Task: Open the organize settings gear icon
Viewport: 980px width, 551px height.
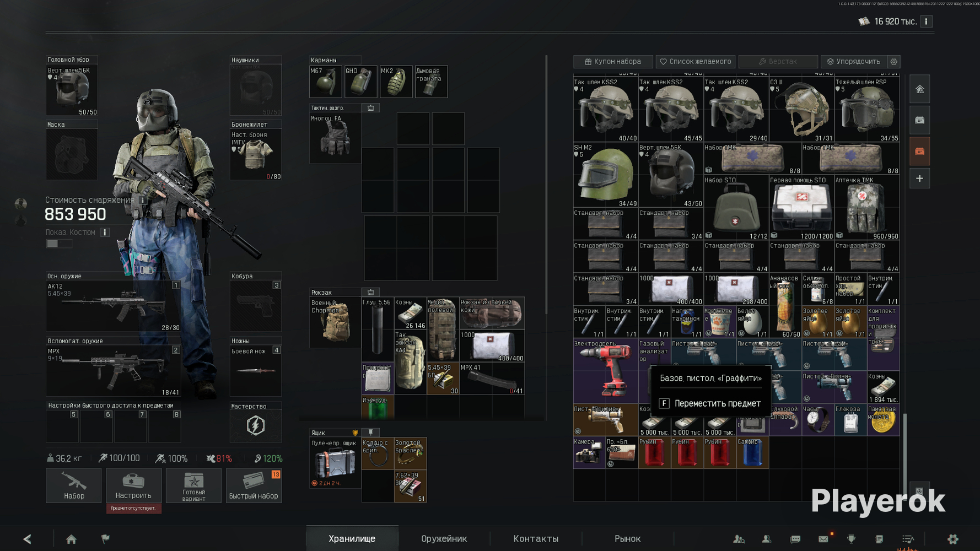Action: click(894, 62)
